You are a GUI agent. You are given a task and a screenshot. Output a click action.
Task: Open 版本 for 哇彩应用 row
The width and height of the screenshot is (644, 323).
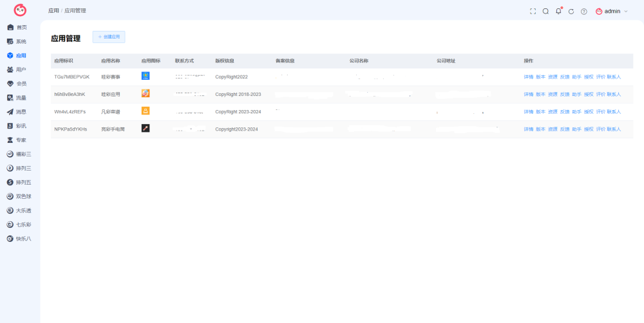pyautogui.click(x=540, y=95)
